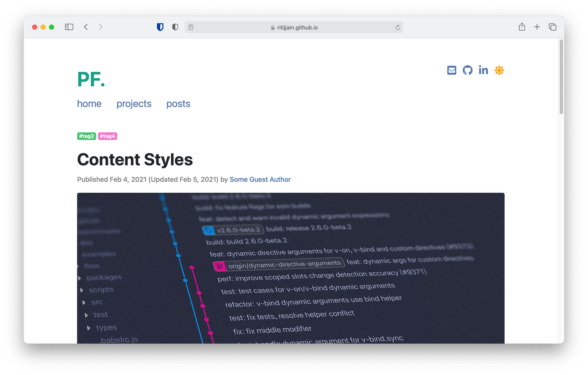The height and width of the screenshot is (375, 588).
Task: Select the green #tag2 badge
Action: click(87, 136)
